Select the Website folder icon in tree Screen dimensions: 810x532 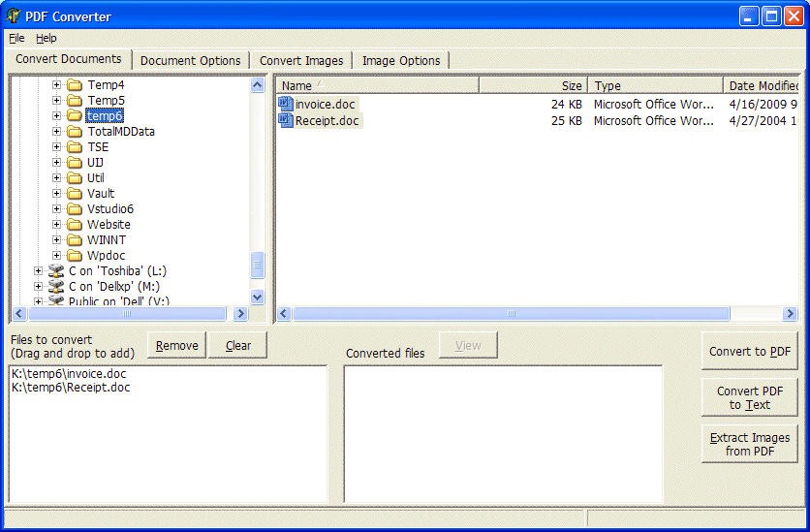coord(75,225)
